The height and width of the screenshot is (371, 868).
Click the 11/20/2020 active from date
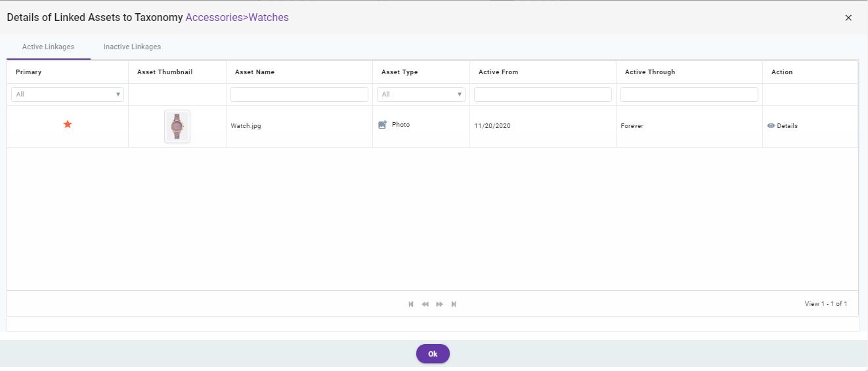(x=492, y=126)
